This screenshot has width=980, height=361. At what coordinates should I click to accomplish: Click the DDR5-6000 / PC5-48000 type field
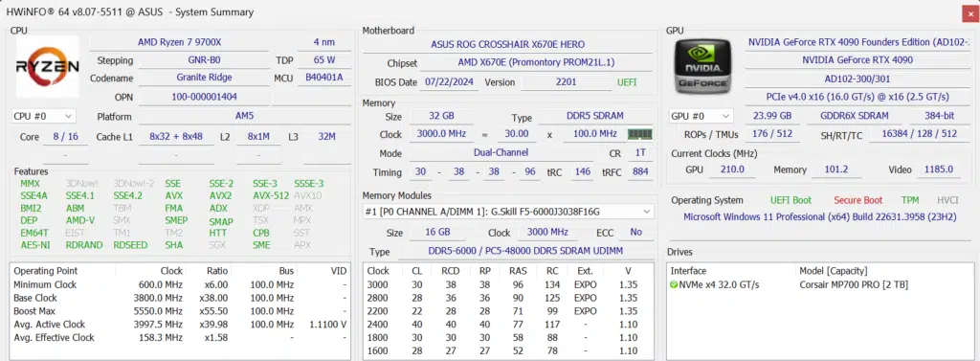[x=525, y=252]
